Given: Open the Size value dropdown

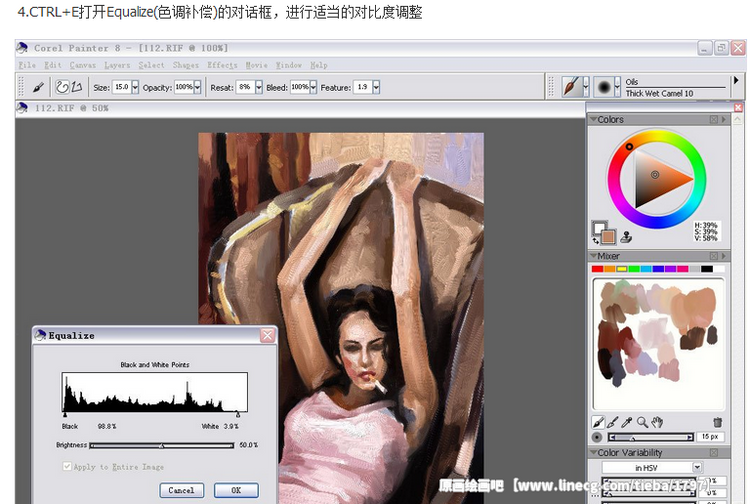Looking at the screenshot, I should point(135,87).
